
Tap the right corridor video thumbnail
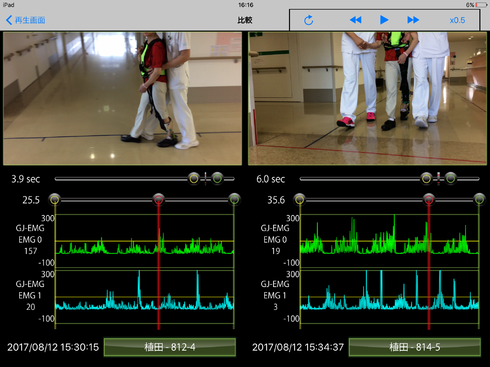367,98
